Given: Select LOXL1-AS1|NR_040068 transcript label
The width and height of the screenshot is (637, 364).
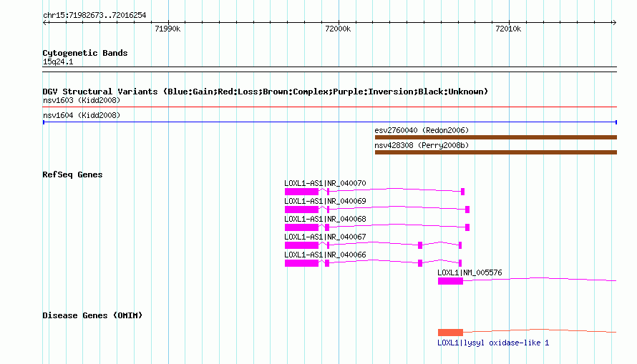Looking at the screenshot, I should (325, 219).
